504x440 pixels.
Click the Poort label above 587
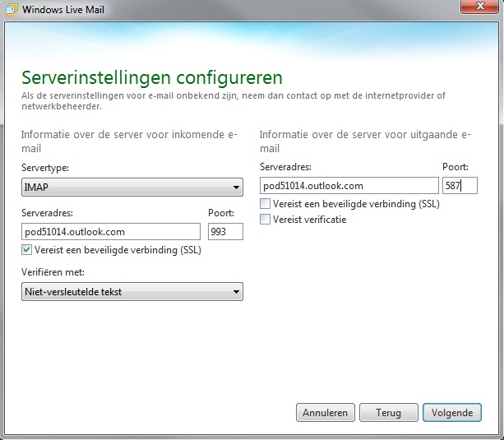455,167
